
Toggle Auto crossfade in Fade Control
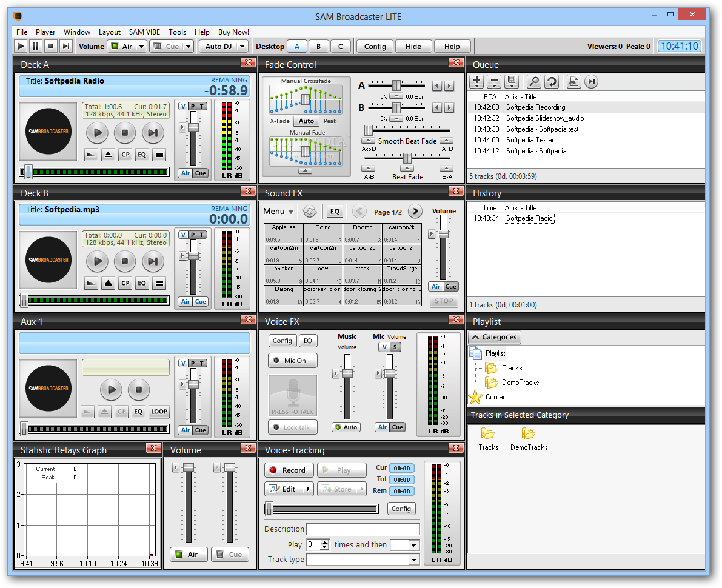click(x=306, y=121)
